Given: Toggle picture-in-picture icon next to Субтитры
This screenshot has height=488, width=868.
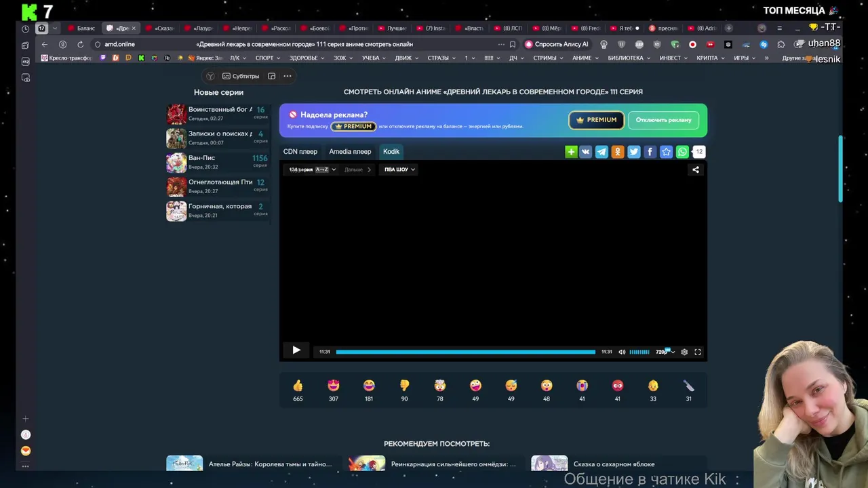Looking at the screenshot, I should pos(271,76).
